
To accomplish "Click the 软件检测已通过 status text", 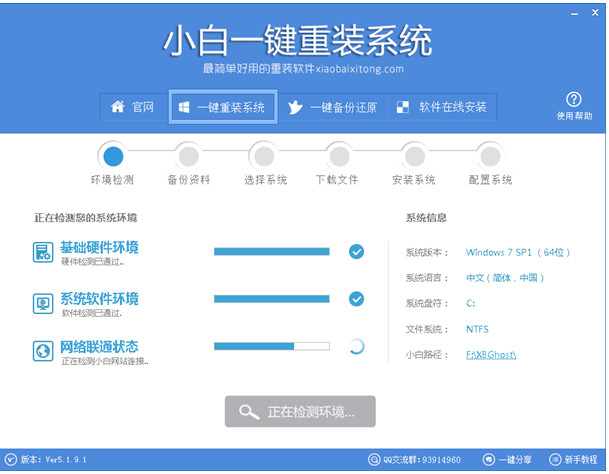I will [x=92, y=313].
